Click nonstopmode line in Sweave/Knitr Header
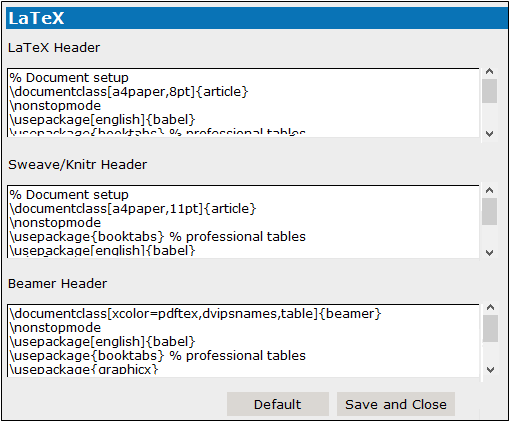Image resolution: width=510 pixels, height=422 pixels. point(55,223)
